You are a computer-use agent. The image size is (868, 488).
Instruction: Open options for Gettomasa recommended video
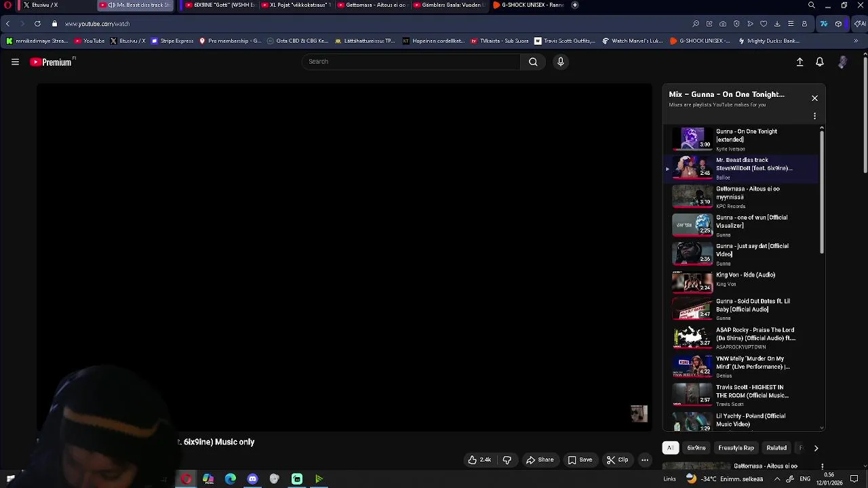[822, 466]
